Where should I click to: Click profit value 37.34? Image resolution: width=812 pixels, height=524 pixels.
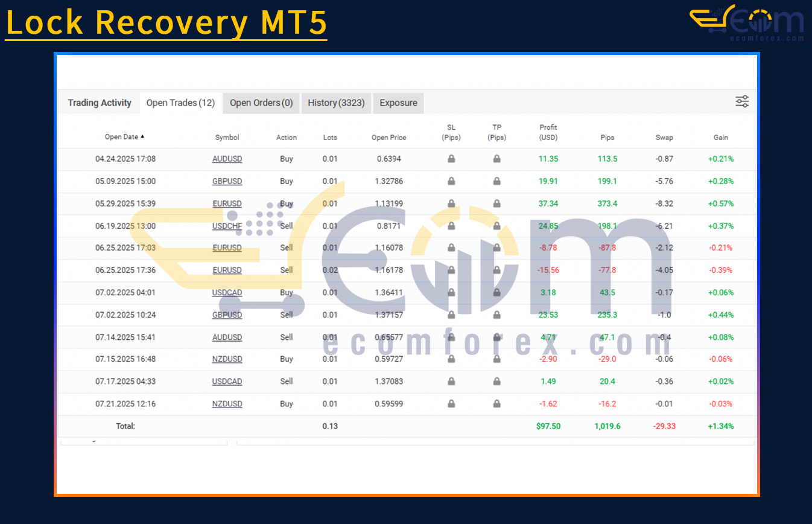coord(548,203)
